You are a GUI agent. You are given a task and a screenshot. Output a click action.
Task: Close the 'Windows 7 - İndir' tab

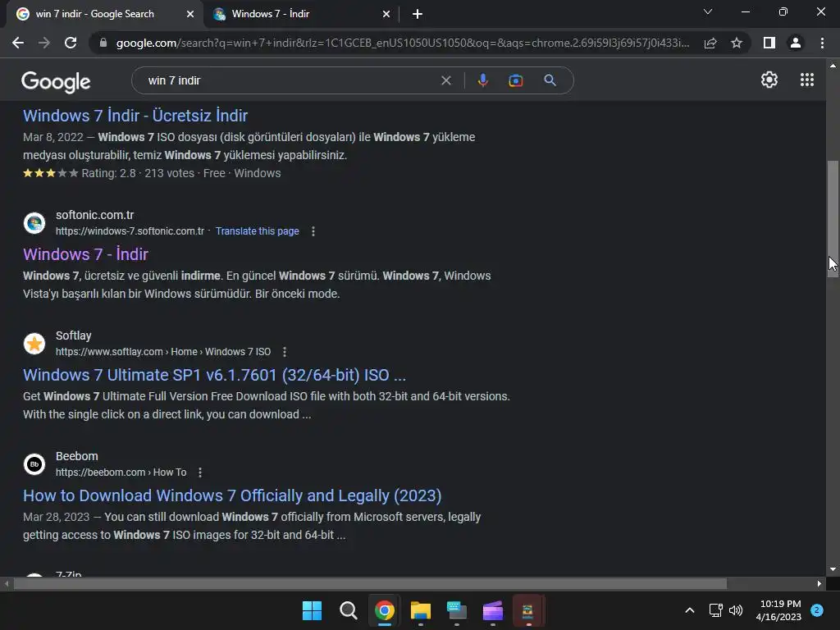click(386, 14)
